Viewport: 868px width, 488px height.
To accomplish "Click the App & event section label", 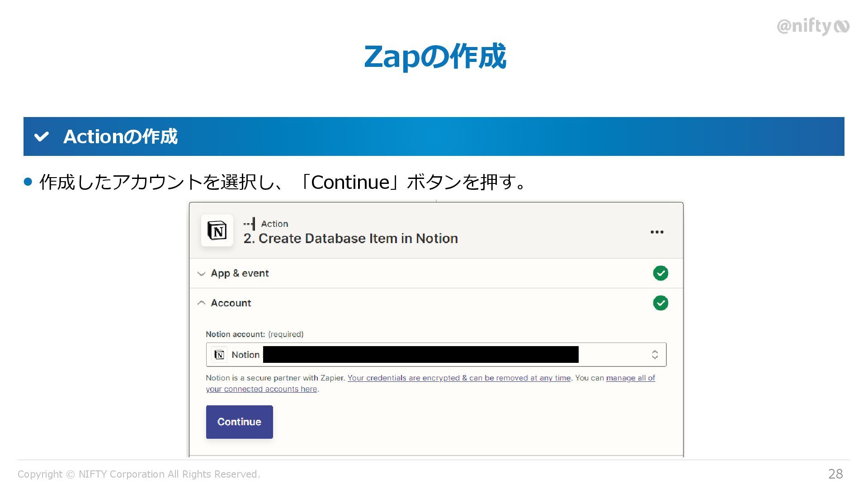I will (240, 273).
